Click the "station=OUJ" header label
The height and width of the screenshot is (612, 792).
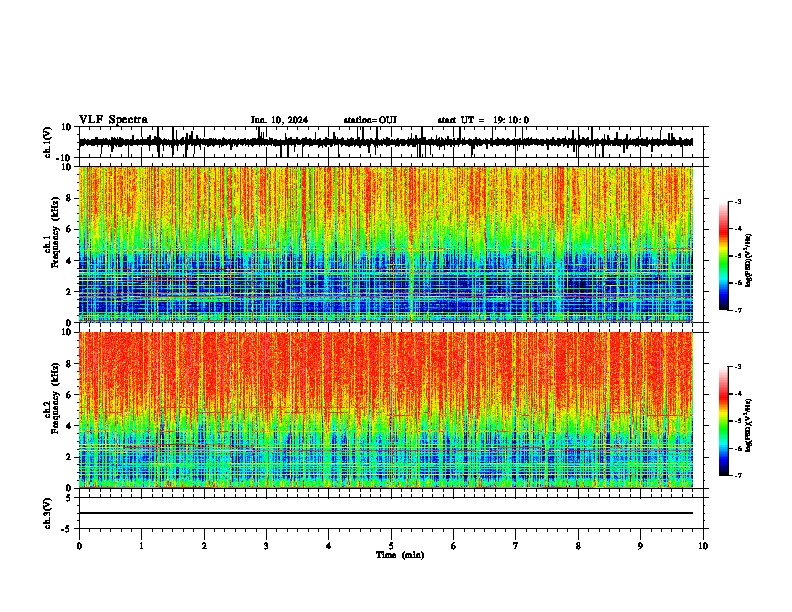[370, 120]
